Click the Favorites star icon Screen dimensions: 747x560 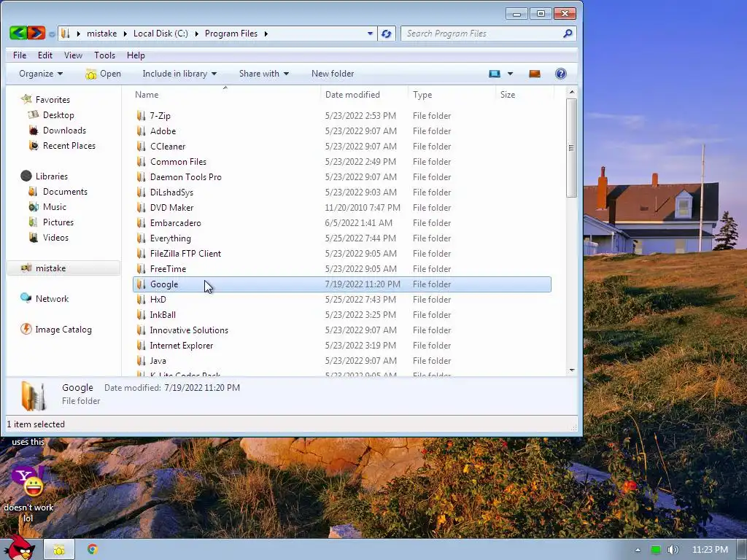click(26, 99)
